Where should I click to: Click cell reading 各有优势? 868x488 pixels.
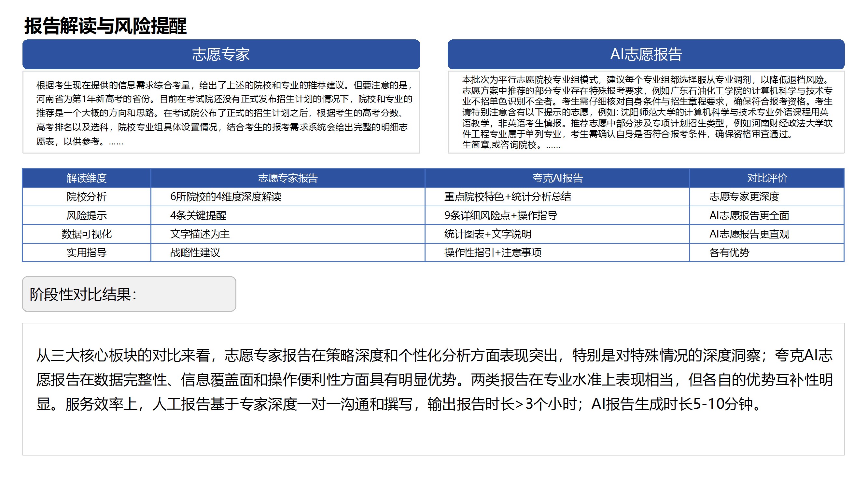tap(729, 252)
